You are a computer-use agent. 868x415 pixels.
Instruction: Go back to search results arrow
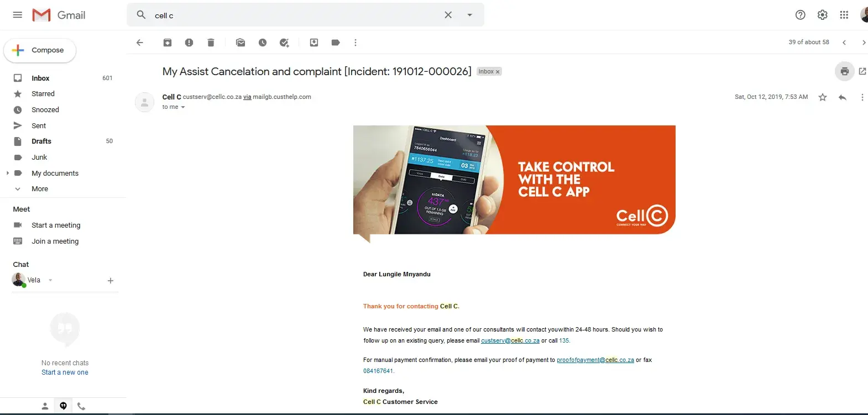pos(140,43)
